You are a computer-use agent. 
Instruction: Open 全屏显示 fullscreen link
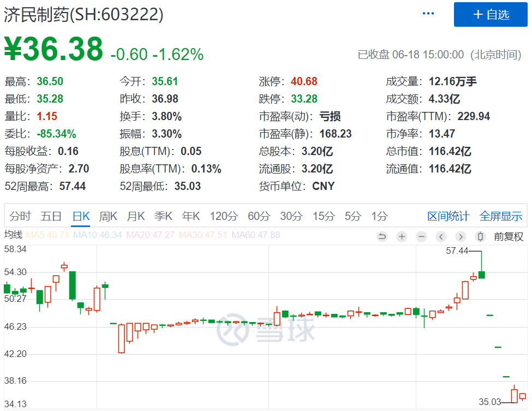click(500, 216)
